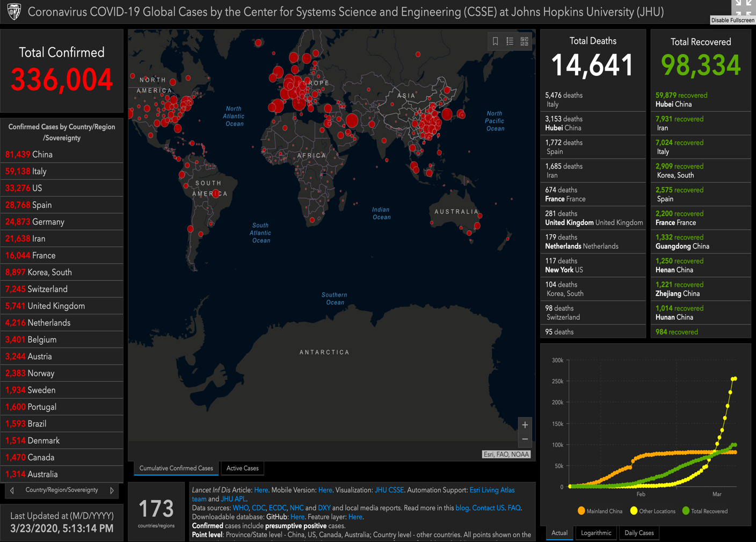The width and height of the screenshot is (756, 542).
Task: Go to next list with right arrow
Action: point(112,490)
